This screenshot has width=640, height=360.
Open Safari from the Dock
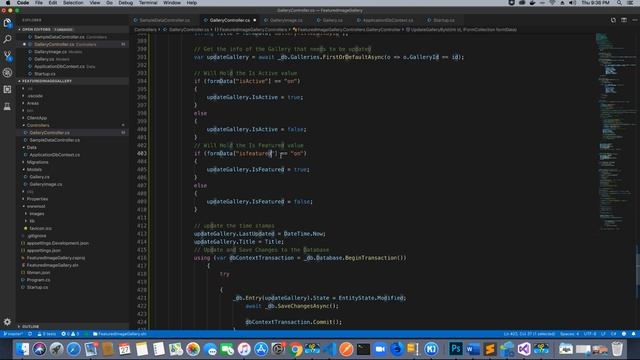pyautogui.click(x=73, y=349)
